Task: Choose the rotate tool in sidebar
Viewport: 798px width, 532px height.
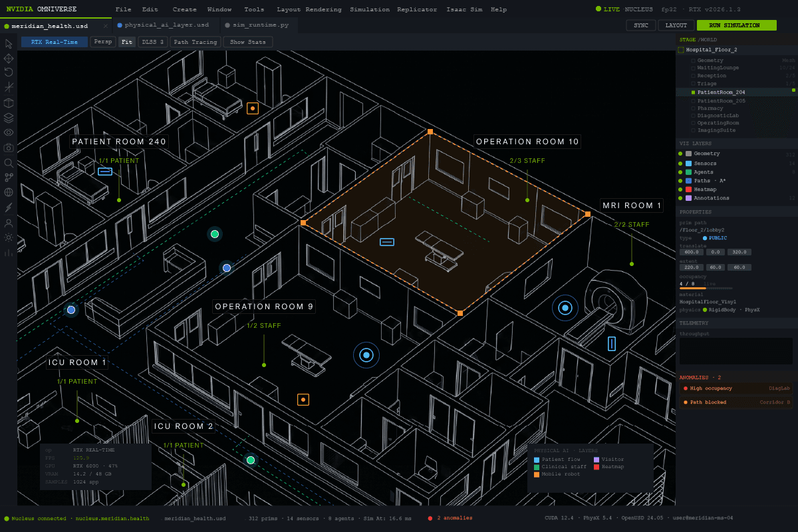Action: (x=9, y=72)
